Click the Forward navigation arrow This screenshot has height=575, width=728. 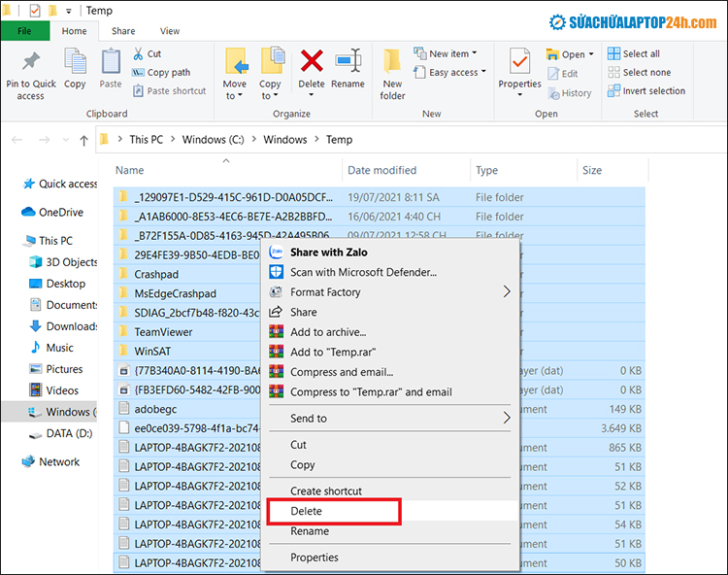click(x=44, y=140)
